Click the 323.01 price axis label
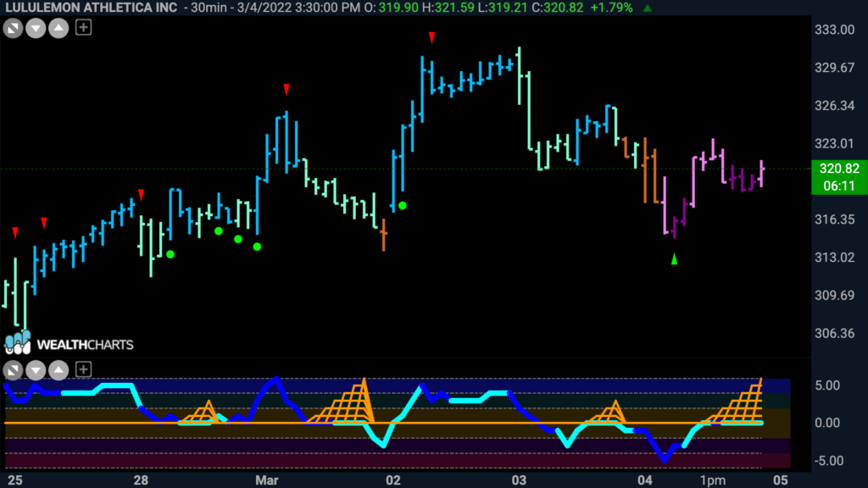Screen dimensions: 868x488 [x=834, y=144]
